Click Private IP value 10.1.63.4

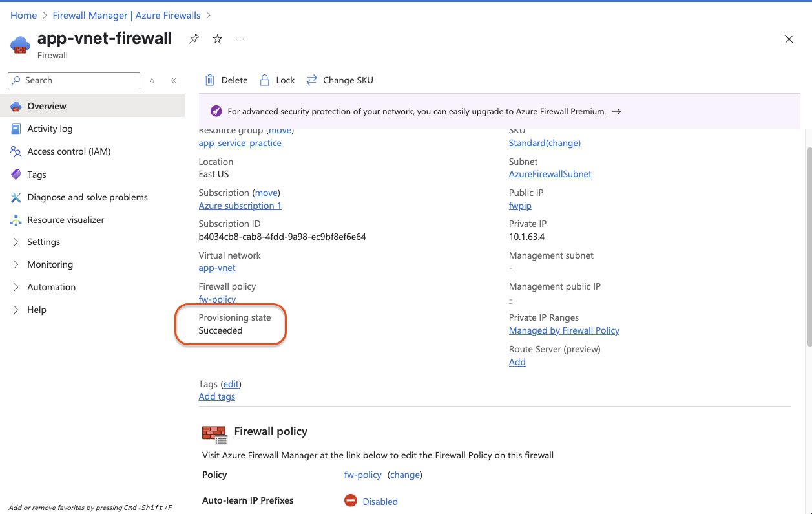click(x=526, y=237)
